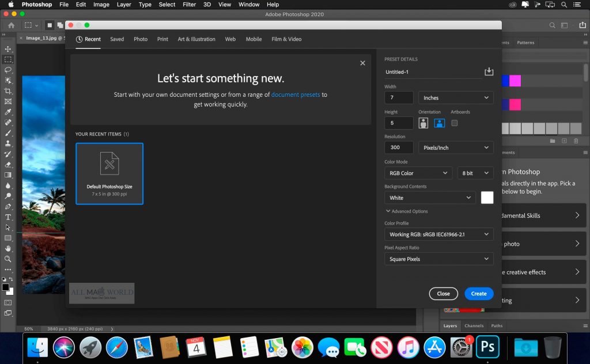590x364 pixels.
Task: Select the Object Selection tool
Action: point(8,81)
